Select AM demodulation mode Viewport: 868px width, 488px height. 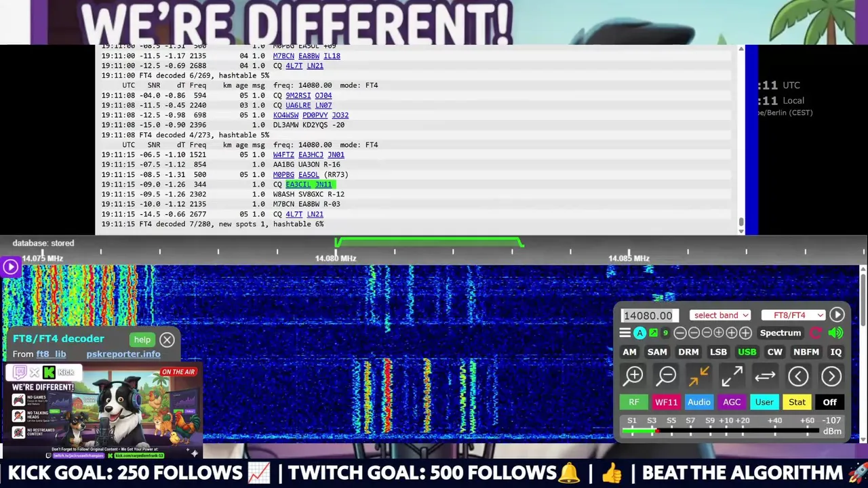pos(629,352)
